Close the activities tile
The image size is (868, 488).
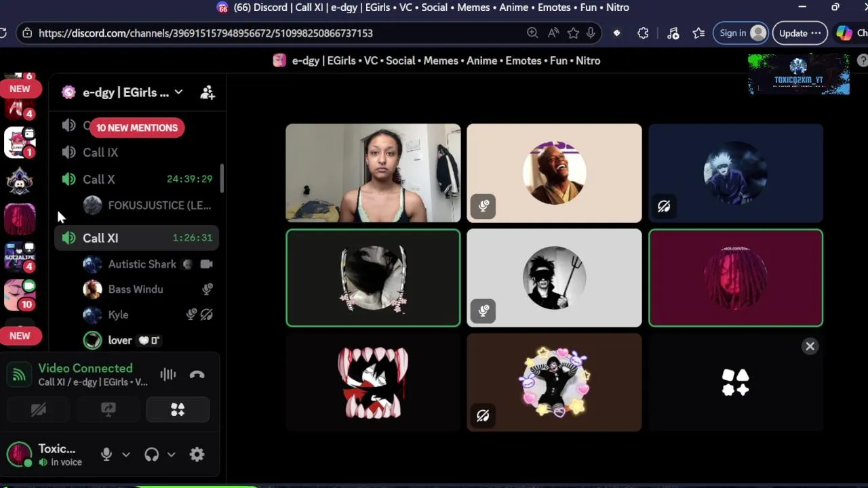click(810, 346)
